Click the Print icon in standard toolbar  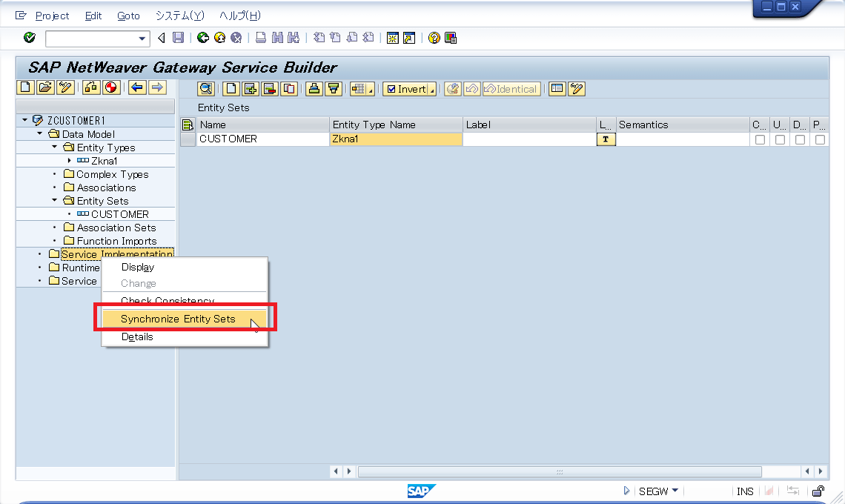click(x=261, y=38)
